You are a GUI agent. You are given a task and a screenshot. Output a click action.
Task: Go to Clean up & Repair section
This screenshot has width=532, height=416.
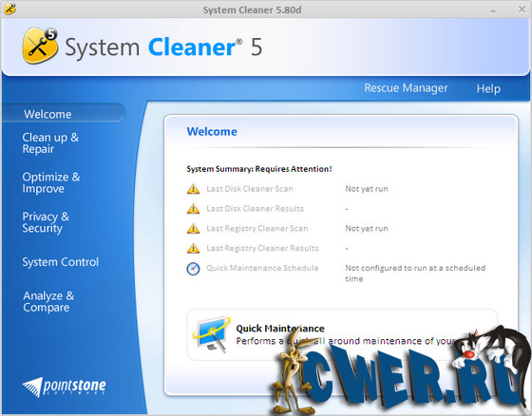click(50, 142)
